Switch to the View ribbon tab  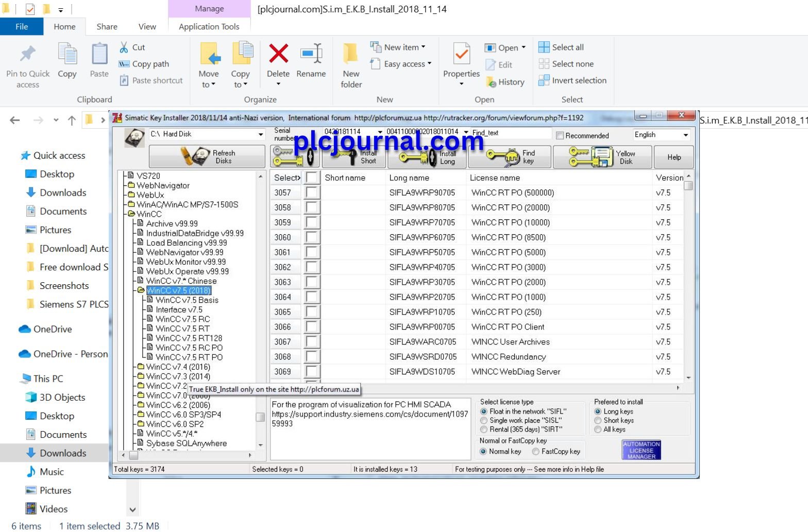click(147, 27)
